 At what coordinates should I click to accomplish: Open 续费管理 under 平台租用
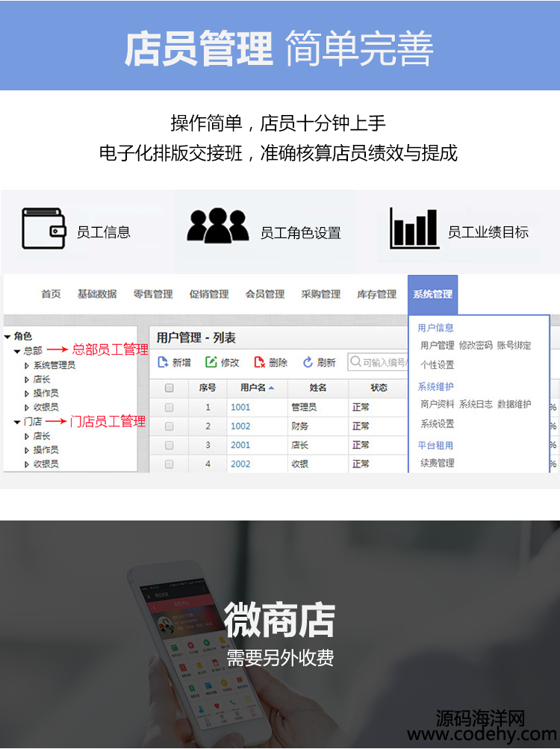438,463
